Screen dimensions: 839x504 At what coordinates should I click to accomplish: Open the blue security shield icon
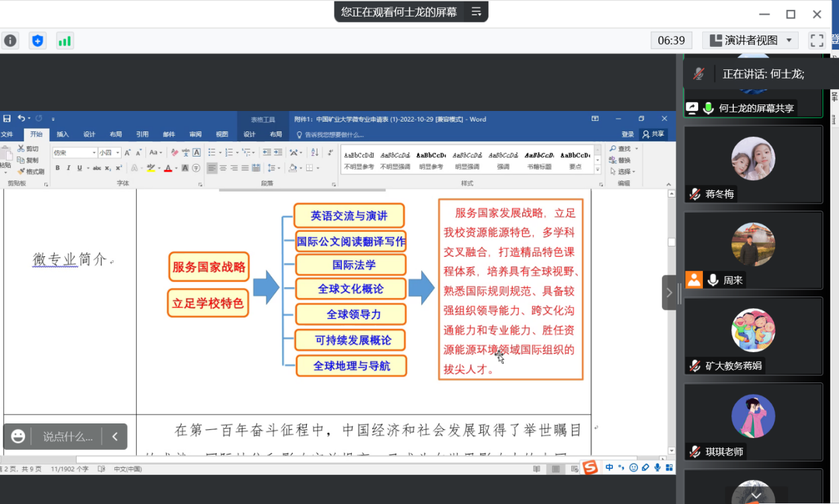pos(38,41)
